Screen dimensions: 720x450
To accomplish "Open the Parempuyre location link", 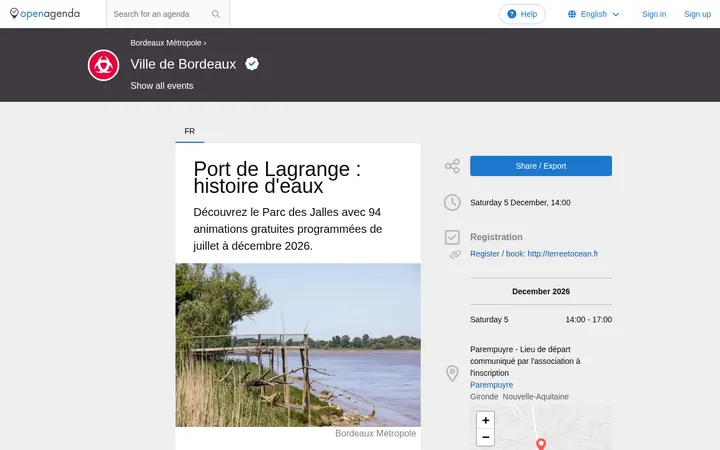I will point(491,385).
